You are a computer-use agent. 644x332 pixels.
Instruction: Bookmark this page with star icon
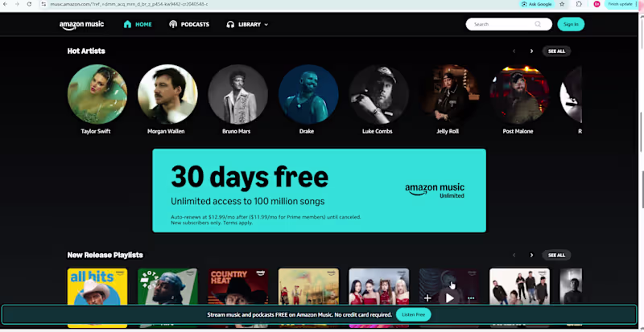coord(562,4)
